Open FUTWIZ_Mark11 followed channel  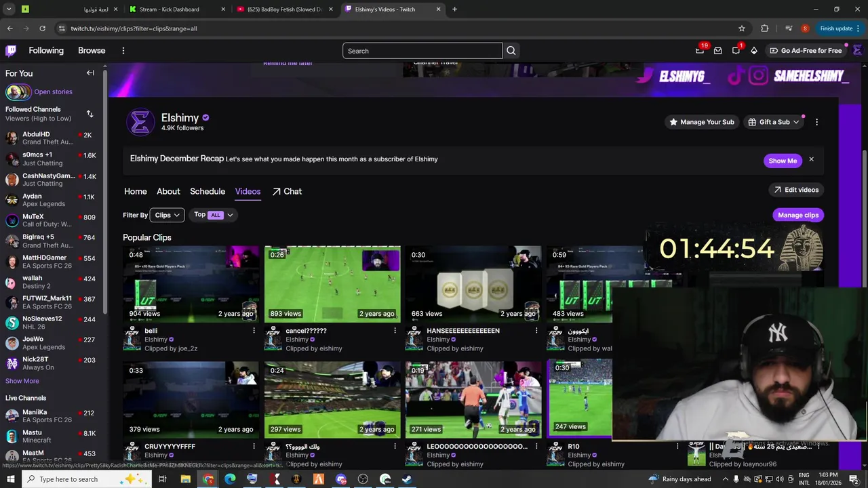(51, 302)
